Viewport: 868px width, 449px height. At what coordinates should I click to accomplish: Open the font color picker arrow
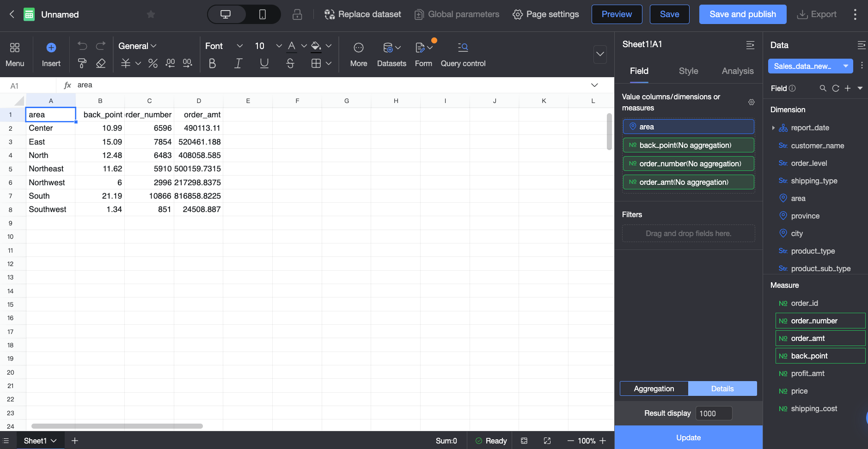pyautogui.click(x=304, y=46)
